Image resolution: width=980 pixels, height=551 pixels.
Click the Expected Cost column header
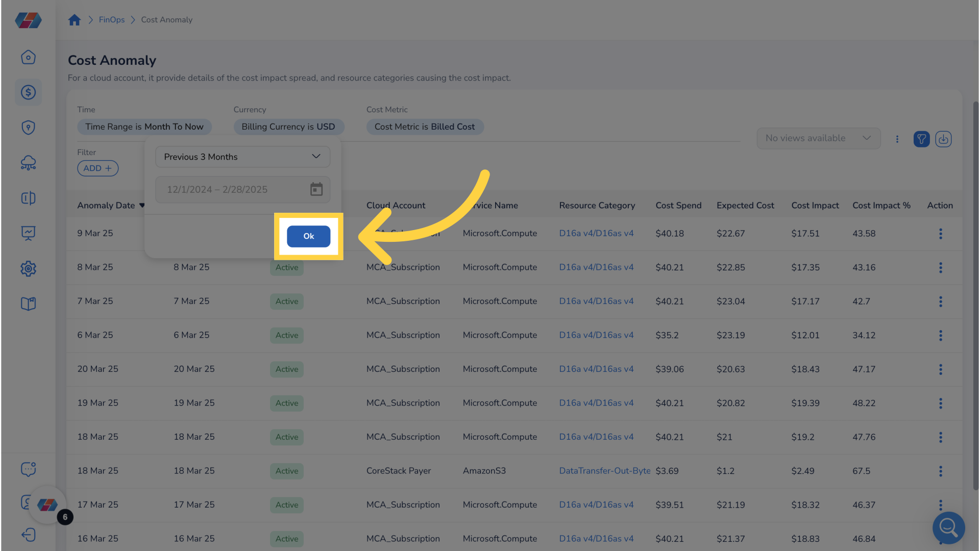[745, 206]
